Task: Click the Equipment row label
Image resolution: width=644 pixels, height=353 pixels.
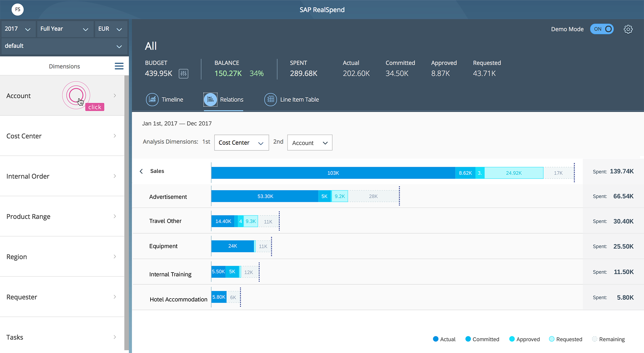Action: pyautogui.click(x=163, y=246)
